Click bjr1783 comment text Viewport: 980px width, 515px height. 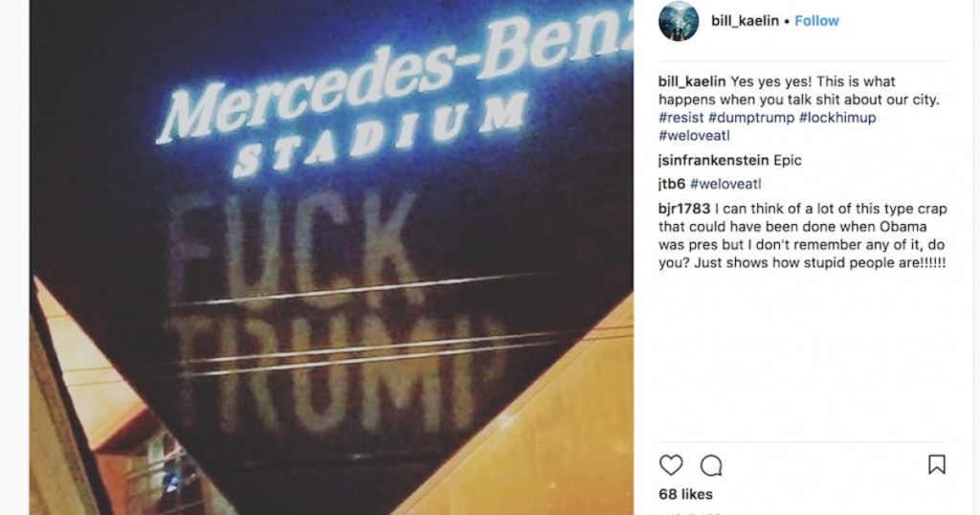click(x=803, y=235)
